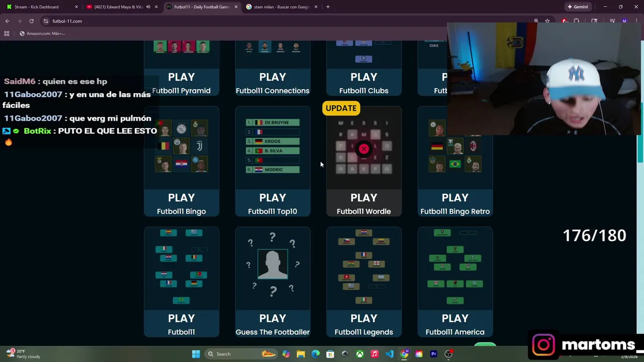Open the weather widget showing Partly cloudy
This screenshot has width=644, height=362.
pyautogui.click(x=23, y=354)
